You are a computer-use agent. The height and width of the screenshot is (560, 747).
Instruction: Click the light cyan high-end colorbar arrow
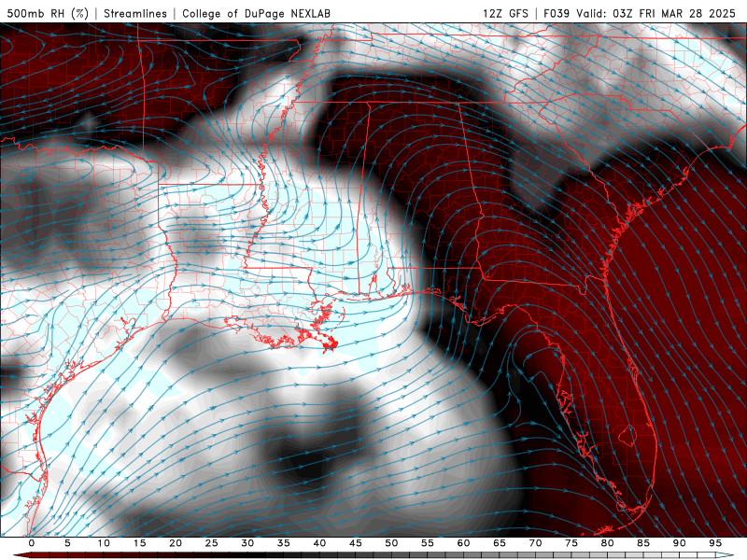point(726,555)
